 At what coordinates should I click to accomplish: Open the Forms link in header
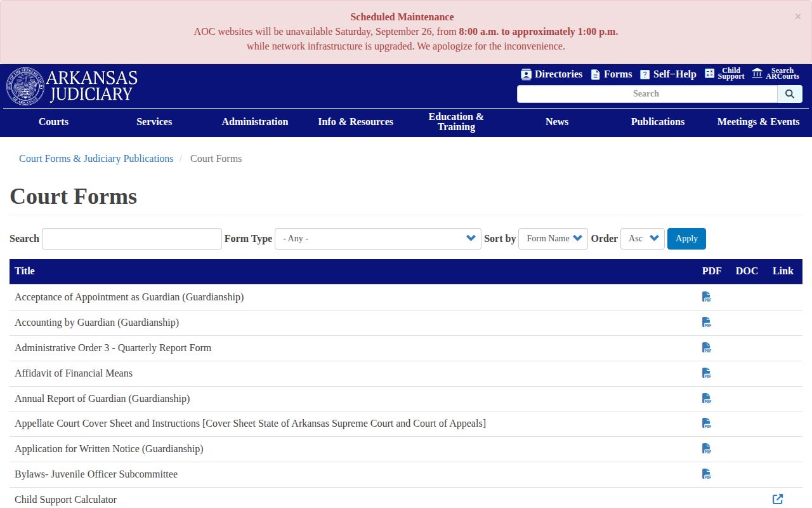[x=611, y=74]
